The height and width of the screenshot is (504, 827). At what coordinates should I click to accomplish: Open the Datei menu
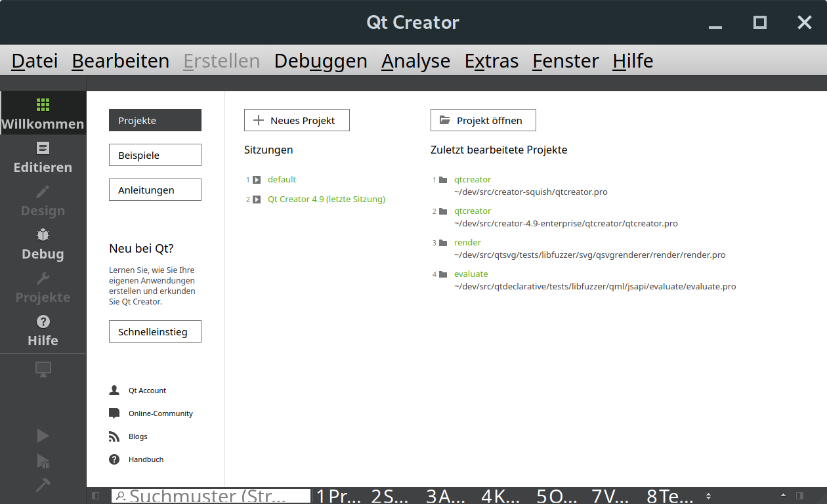[x=35, y=61]
